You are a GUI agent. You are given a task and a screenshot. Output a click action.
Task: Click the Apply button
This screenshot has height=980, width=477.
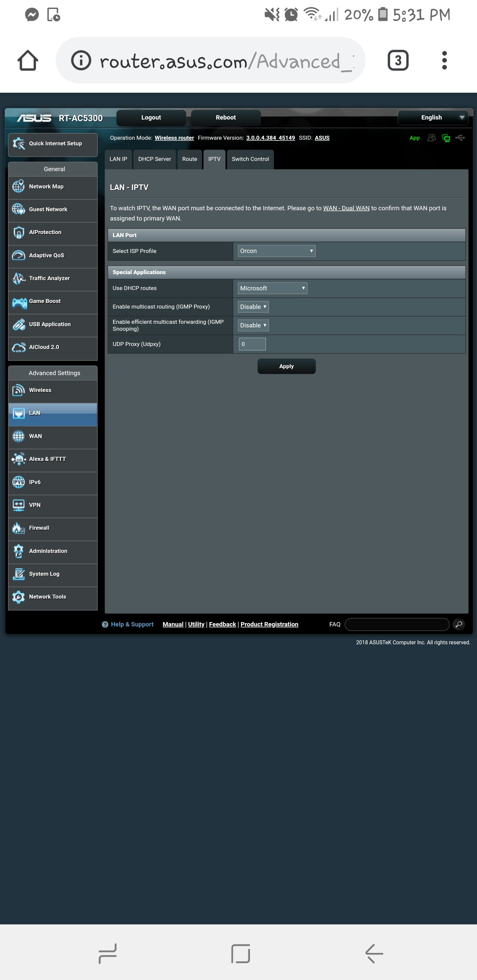pyautogui.click(x=286, y=367)
